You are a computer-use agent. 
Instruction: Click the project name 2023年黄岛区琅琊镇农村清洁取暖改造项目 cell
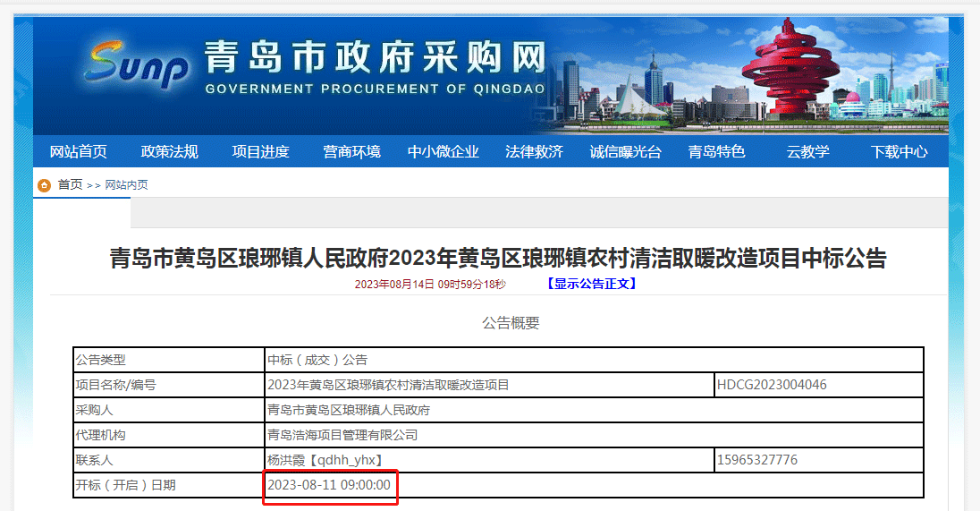tap(489, 385)
